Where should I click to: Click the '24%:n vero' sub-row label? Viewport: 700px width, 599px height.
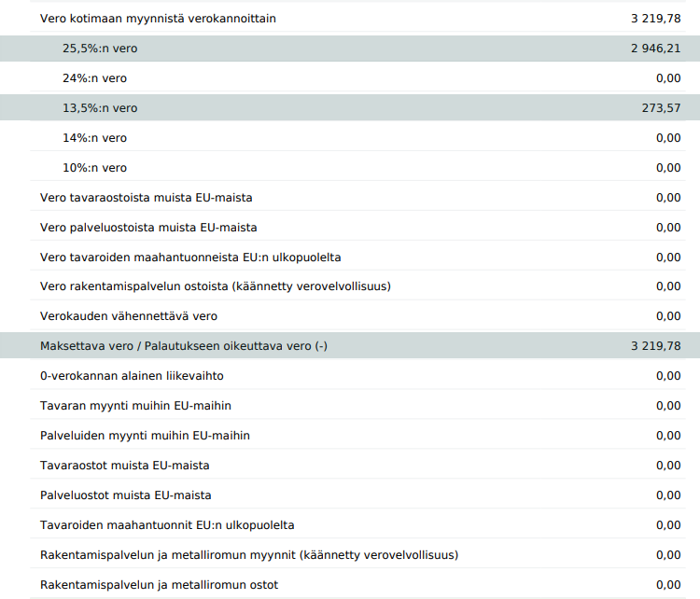tap(94, 78)
